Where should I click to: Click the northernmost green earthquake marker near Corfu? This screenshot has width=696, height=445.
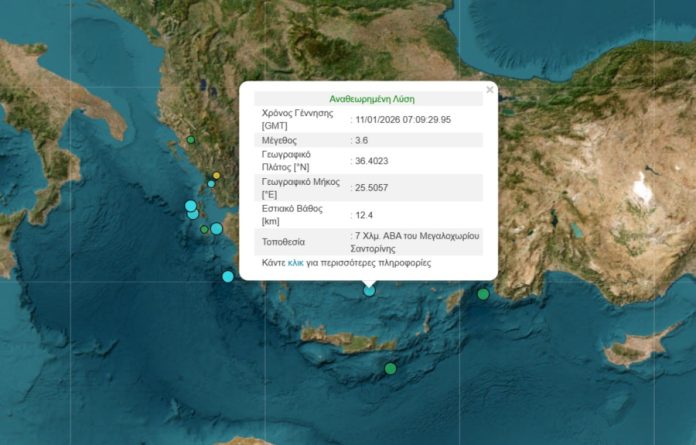191,140
